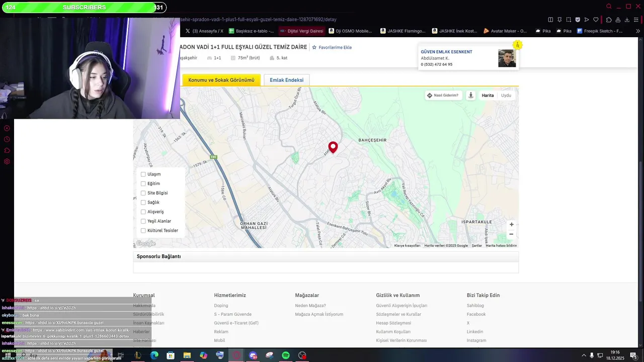Enable the Ulaşım map layer checkbox
644x362 pixels.
click(x=143, y=174)
